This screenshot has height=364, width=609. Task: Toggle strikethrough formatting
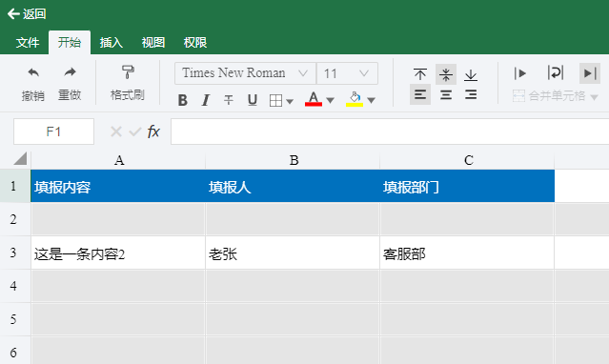229,100
